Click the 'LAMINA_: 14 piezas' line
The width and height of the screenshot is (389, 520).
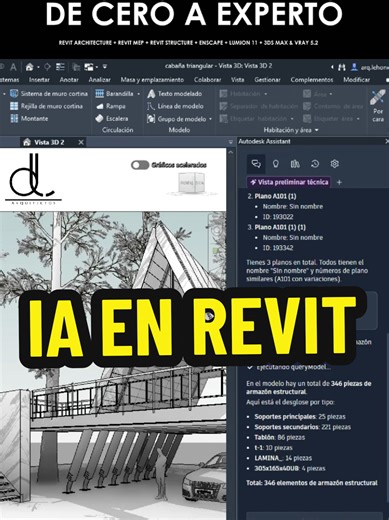tap(283, 458)
